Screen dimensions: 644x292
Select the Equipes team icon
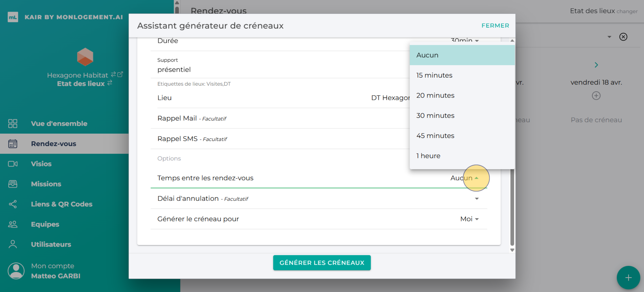tap(12, 224)
